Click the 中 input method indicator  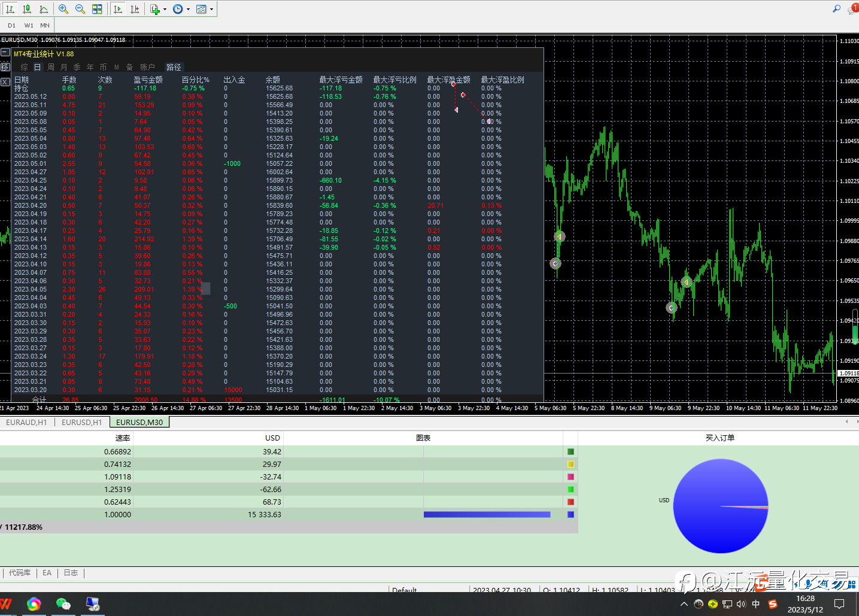[756, 604]
